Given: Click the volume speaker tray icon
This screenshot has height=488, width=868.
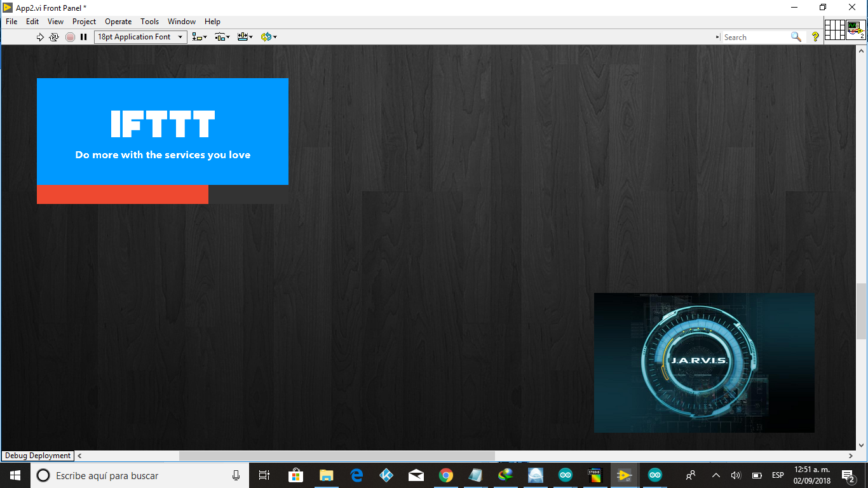Looking at the screenshot, I should point(736,475).
